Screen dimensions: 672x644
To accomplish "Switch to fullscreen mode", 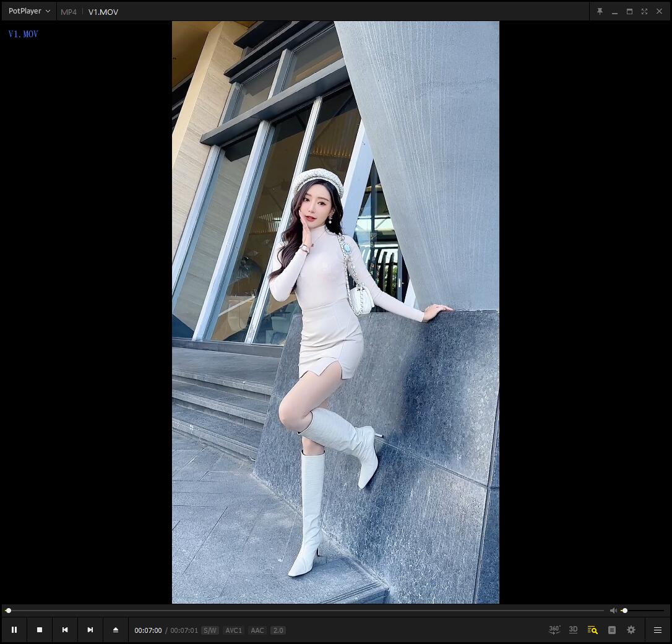I will click(644, 12).
